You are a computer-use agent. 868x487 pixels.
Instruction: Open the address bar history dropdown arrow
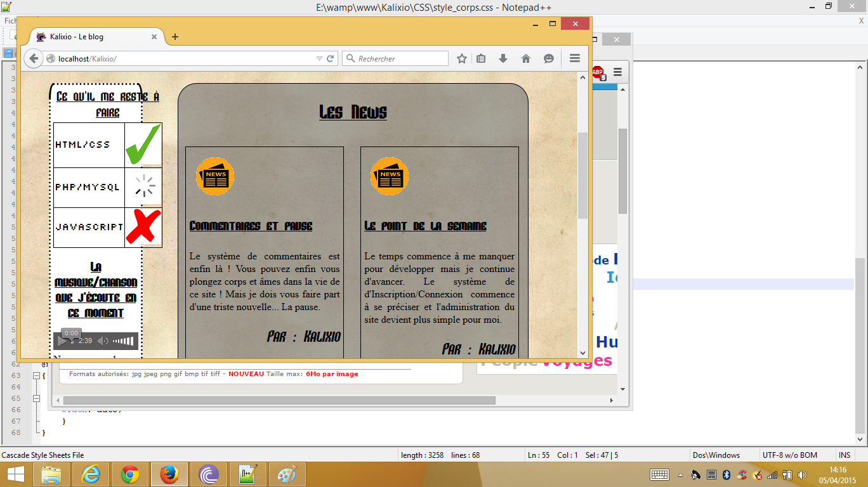[320, 58]
